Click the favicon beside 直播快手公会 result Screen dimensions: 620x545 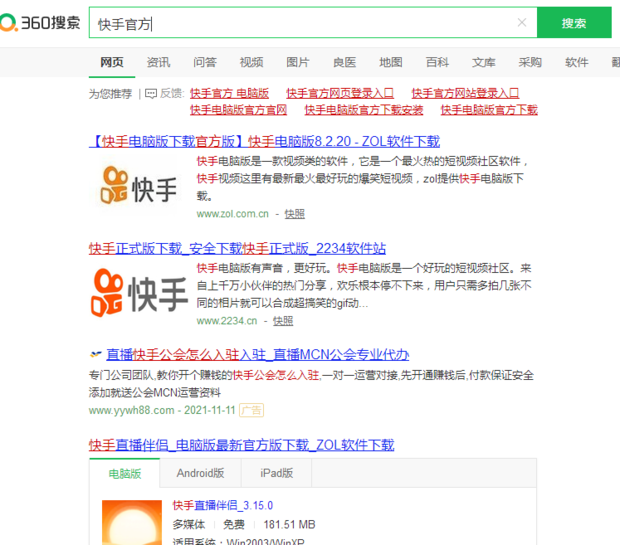pyautogui.click(x=95, y=354)
